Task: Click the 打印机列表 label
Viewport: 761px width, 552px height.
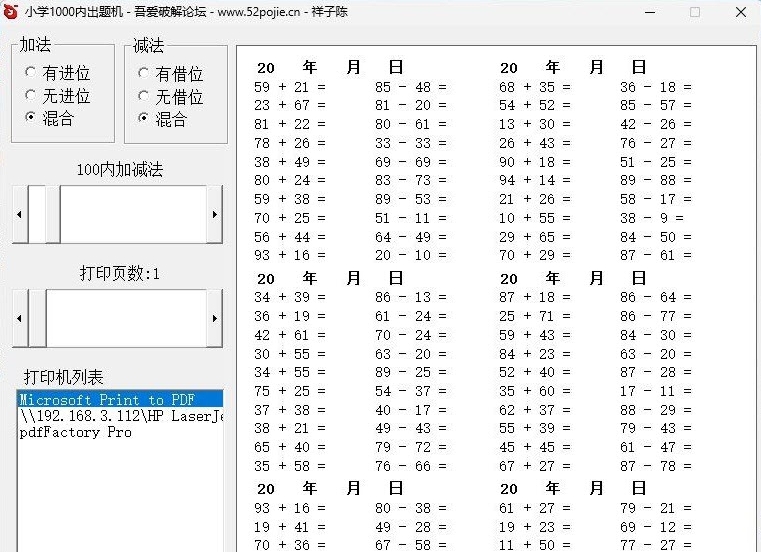Action: coord(64,377)
